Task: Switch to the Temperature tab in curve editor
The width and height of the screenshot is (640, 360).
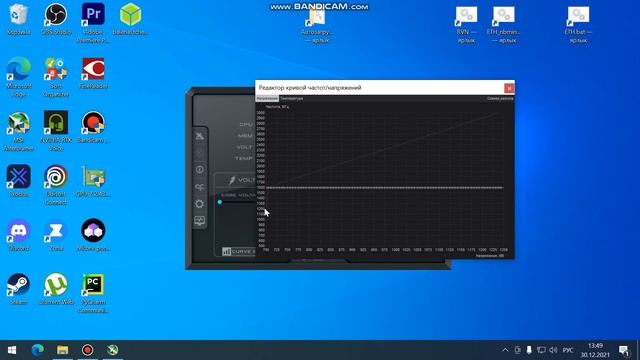Action: click(291, 98)
